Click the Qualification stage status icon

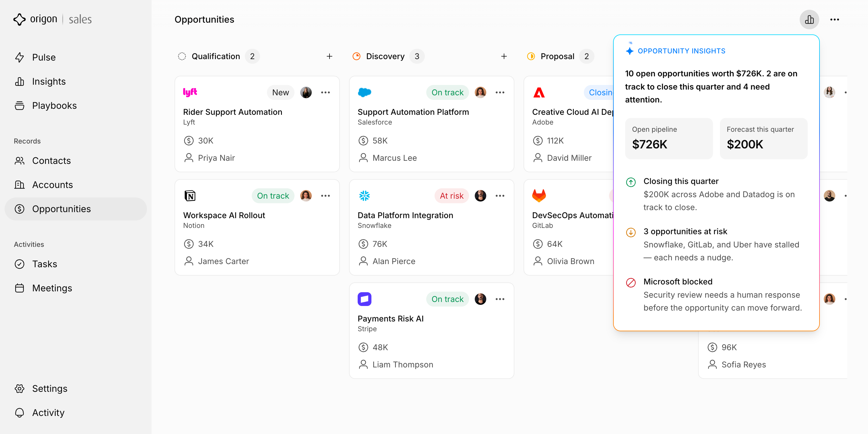182,56
